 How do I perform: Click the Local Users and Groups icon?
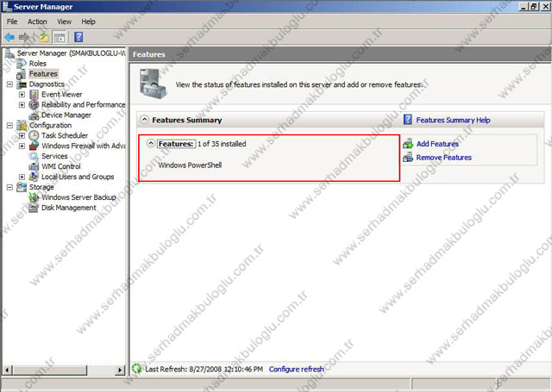click(34, 177)
